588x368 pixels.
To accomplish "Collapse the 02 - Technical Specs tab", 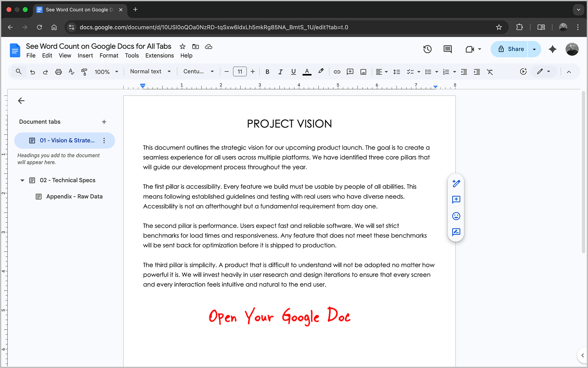I will pyautogui.click(x=22, y=180).
